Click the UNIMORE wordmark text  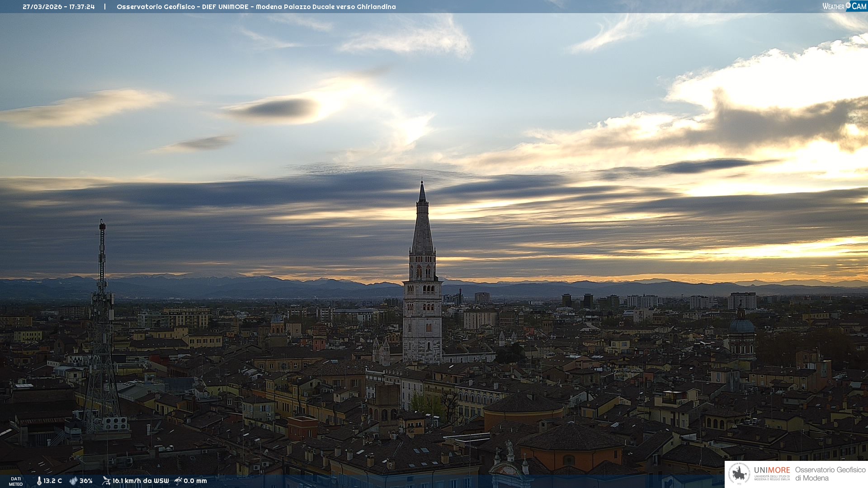(772, 470)
